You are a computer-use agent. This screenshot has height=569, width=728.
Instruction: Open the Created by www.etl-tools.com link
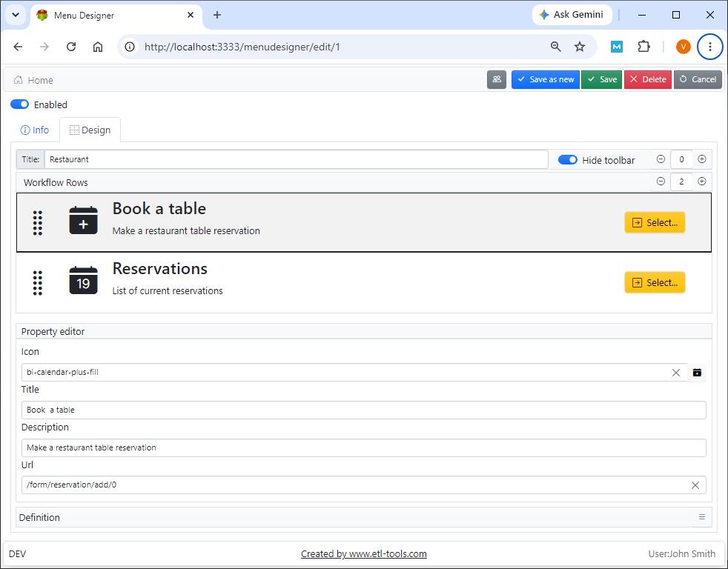(x=363, y=553)
